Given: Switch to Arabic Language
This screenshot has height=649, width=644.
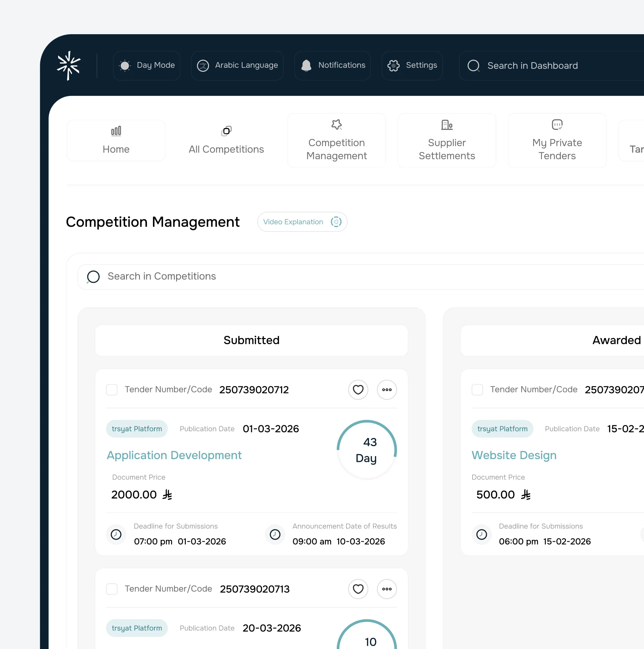Looking at the screenshot, I should (237, 65).
